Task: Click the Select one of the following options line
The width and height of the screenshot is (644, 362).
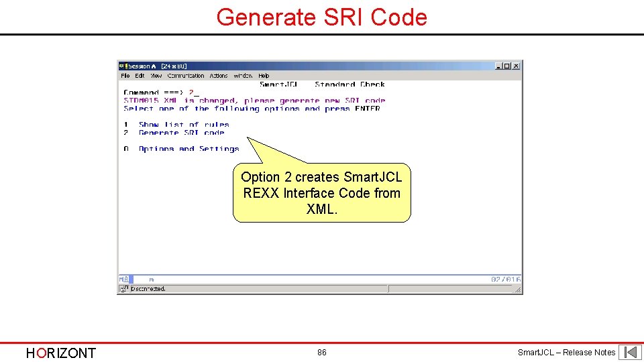Action: click(252, 109)
